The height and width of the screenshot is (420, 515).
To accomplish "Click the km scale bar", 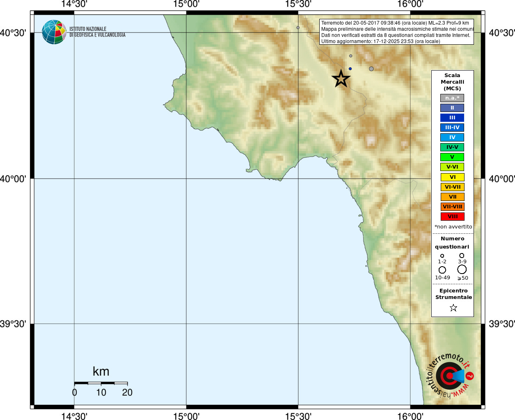I will click(101, 383).
